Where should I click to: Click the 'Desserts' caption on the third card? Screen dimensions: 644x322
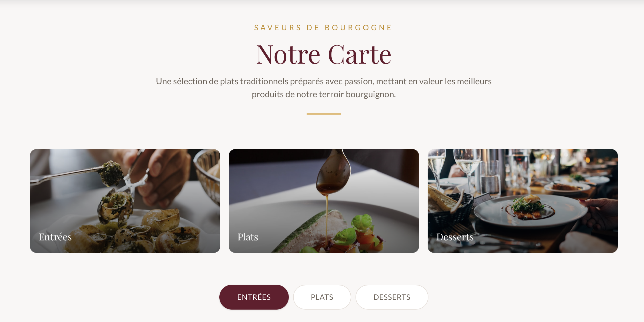455,237
